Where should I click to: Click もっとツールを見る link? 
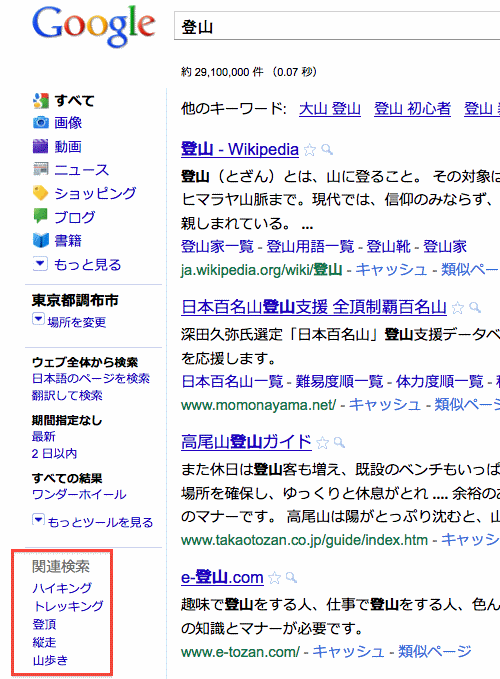[100, 522]
